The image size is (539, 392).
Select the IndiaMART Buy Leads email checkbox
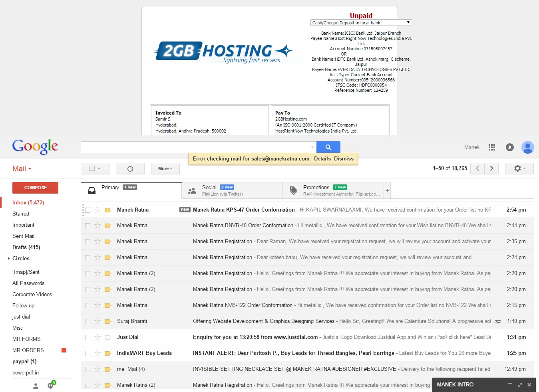tap(88, 354)
